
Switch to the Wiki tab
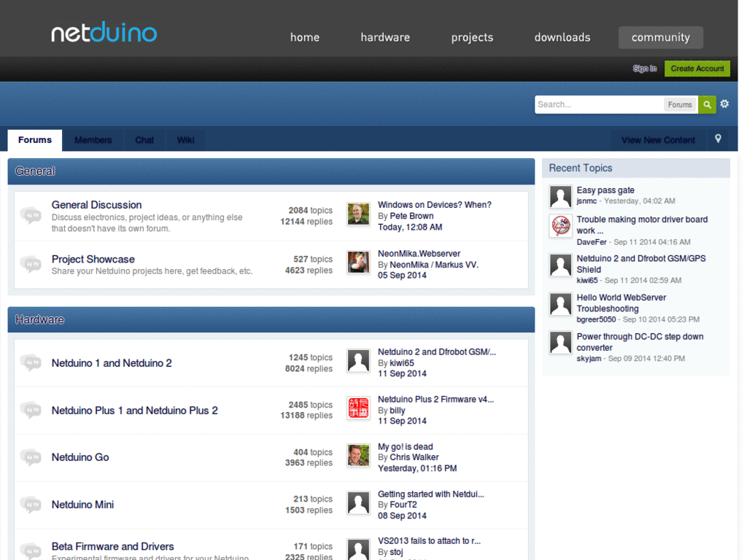185,140
